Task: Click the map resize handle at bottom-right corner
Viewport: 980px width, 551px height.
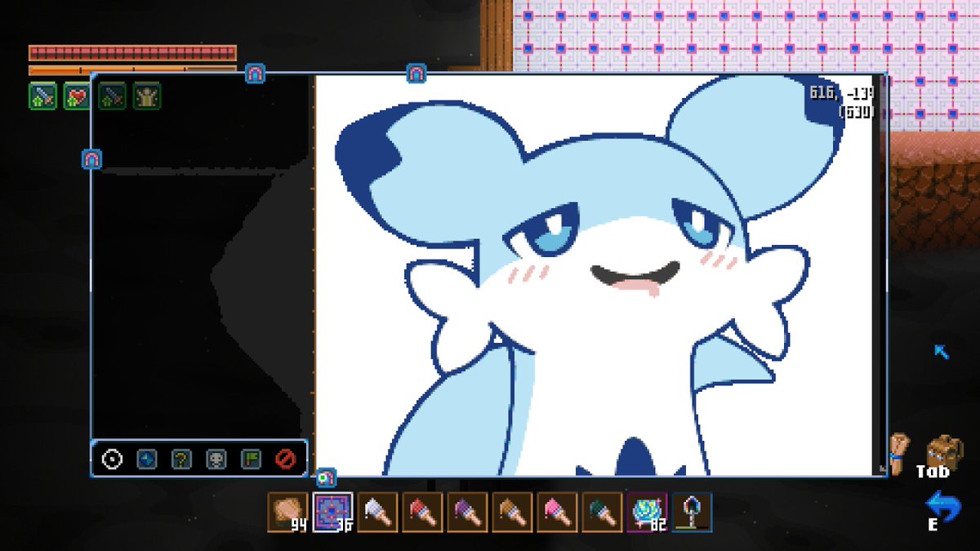Action: click(x=882, y=469)
